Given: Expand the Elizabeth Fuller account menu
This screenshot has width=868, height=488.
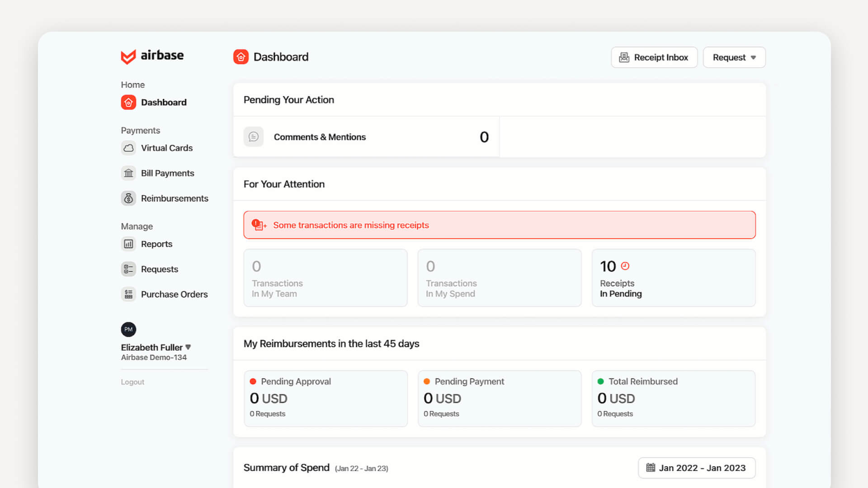Looking at the screenshot, I should point(156,347).
